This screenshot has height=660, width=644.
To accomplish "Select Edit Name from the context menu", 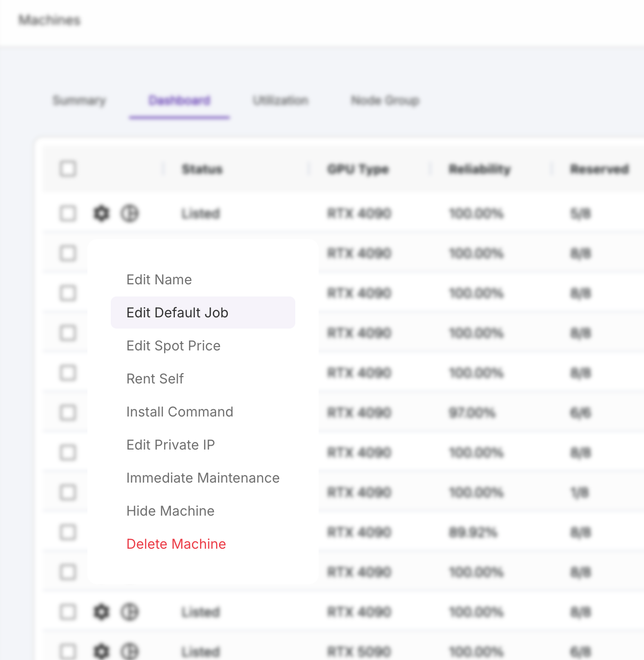I will point(159,279).
